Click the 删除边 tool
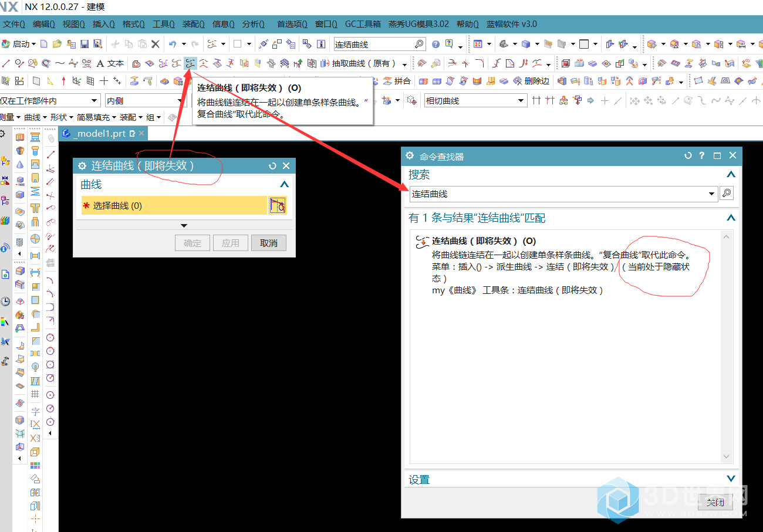Screen dimensions: 763x532 (x=532, y=81)
